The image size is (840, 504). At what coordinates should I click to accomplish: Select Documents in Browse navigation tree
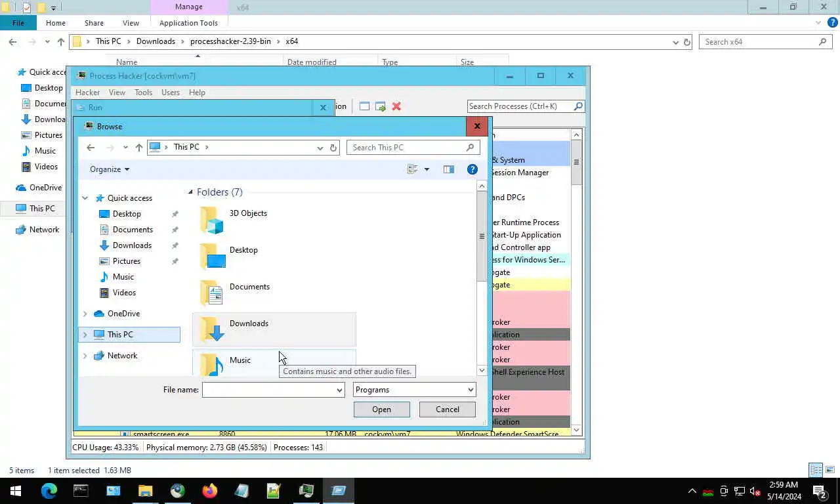pos(133,230)
